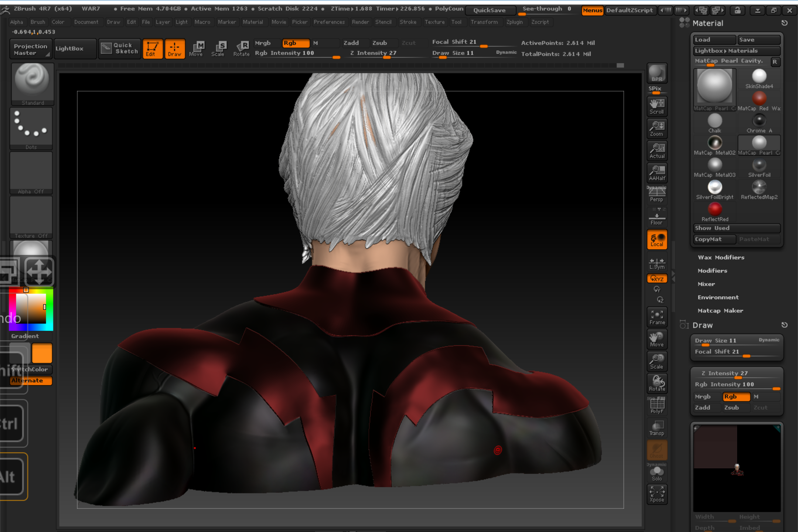Expand Environment section
The width and height of the screenshot is (798, 532).
coord(718,297)
